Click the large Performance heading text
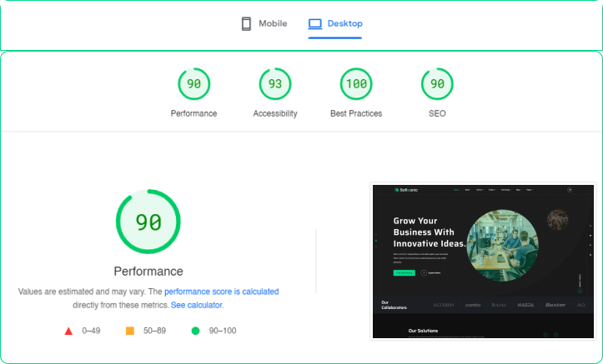The image size is (603, 364). pos(148,272)
